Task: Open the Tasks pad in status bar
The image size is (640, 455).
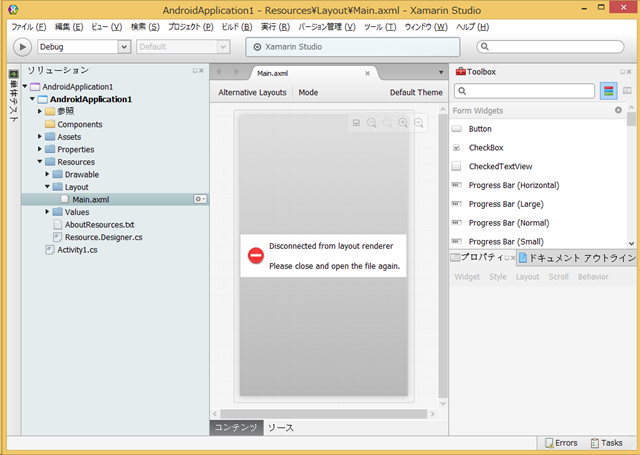Action: click(x=606, y=442)
